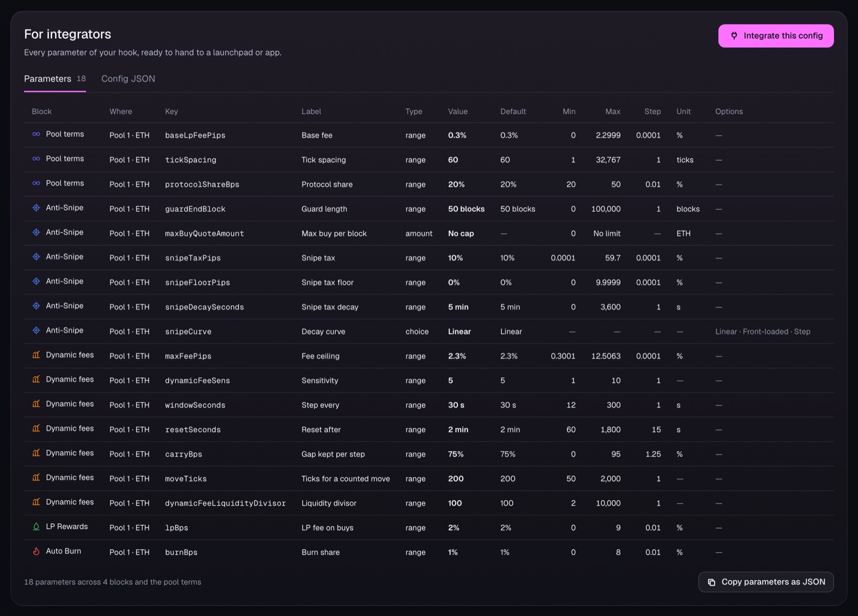
Task: Click the Anti-Snipe icon in guardEndBlock row
Action: click(x=36, y=207)
